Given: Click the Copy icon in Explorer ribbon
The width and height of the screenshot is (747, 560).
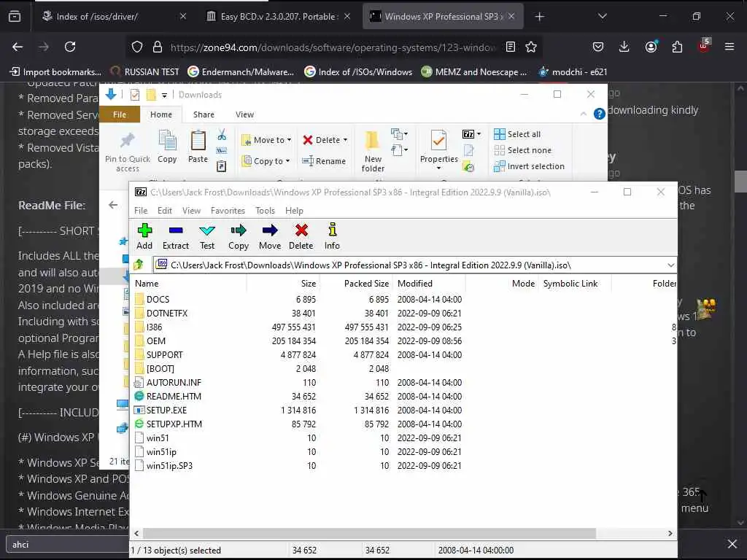Looking at the screenshot, I should click(x=167, y=147).
